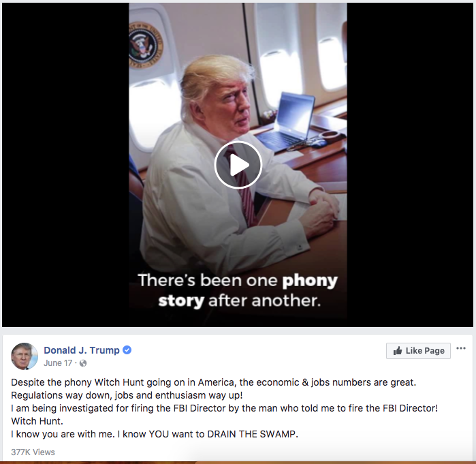Screen dimensions: 476x464
Task: Open the three-dot post options menu
Action: pos(461,348)
